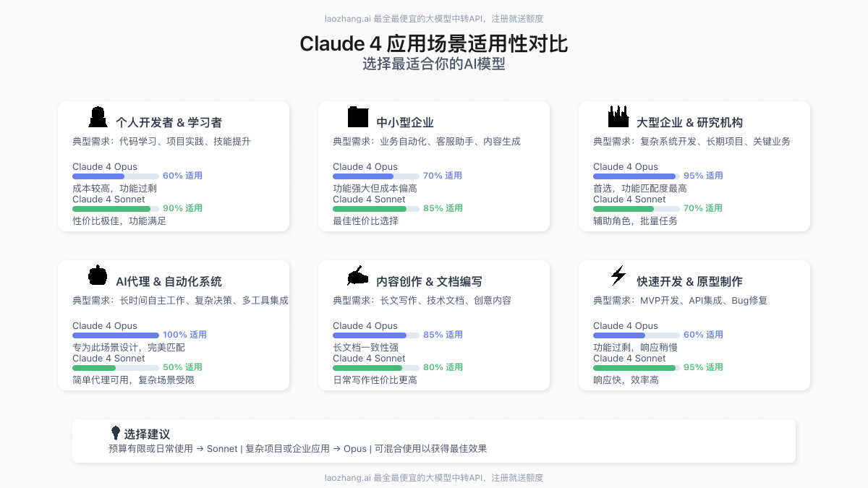868x488 pixels.
Task: Click the Sonnet progress bar in 中小型企业 card
Action: click(376, 209)
